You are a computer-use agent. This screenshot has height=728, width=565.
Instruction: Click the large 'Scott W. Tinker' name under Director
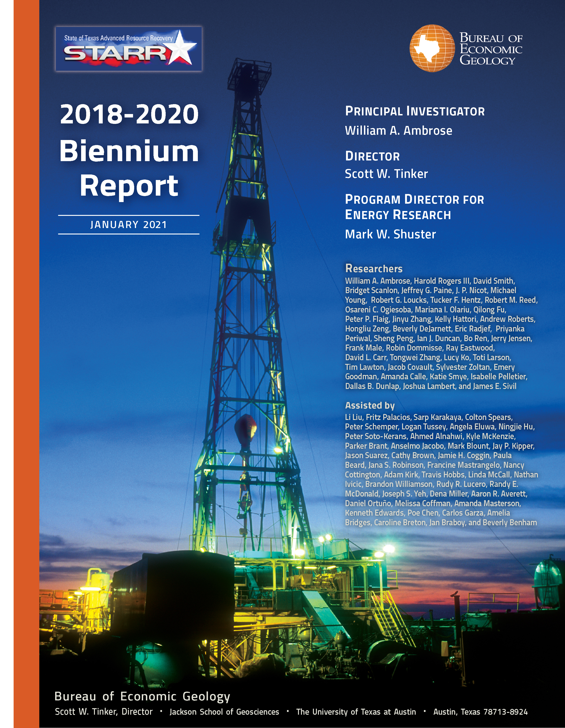386,174
